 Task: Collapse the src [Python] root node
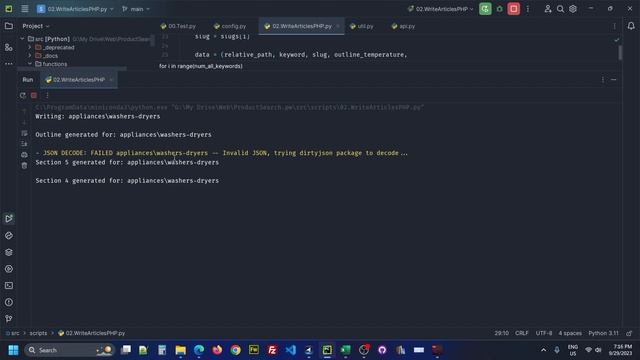pyautogui.click(x=22, y=39)
